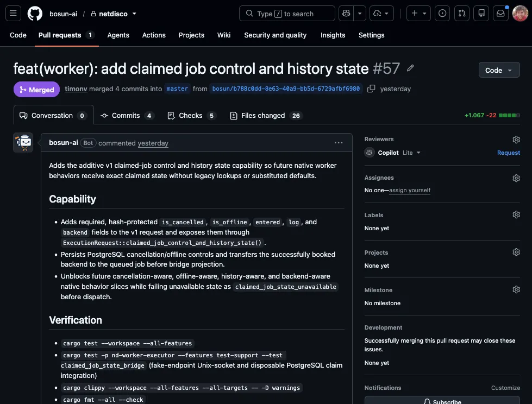Open timonv user profile link
Image resolution: width=532 pixels, height=404 pixels.
tap(76, 89)
